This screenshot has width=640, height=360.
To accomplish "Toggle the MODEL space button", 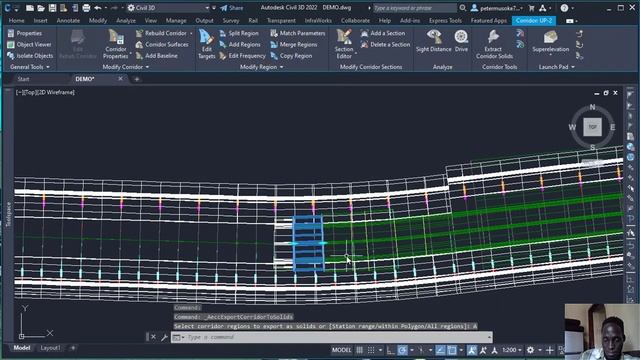I will click(x=341, y=350).
